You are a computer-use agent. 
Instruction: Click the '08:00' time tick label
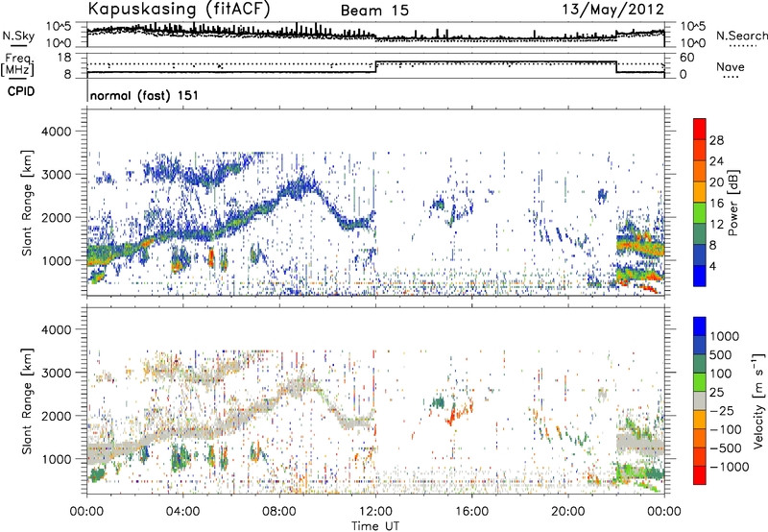pos(279,512)
